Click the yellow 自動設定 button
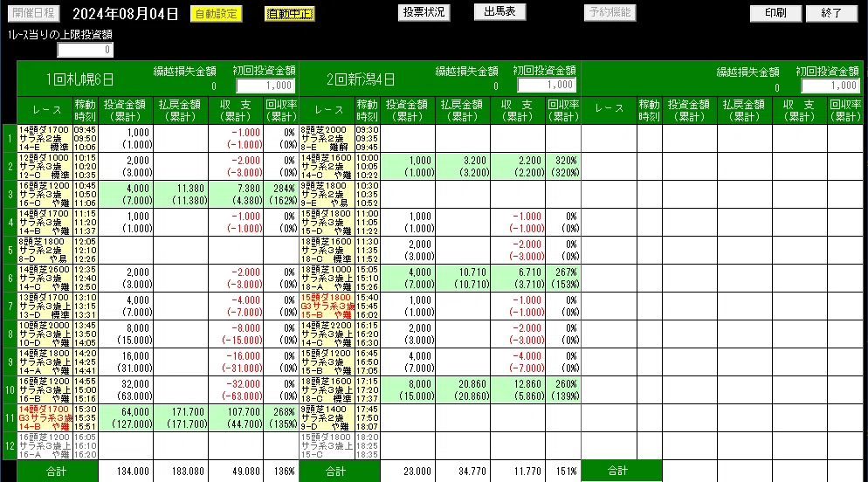This screenshot has width=868, height=482. point(217,14)
